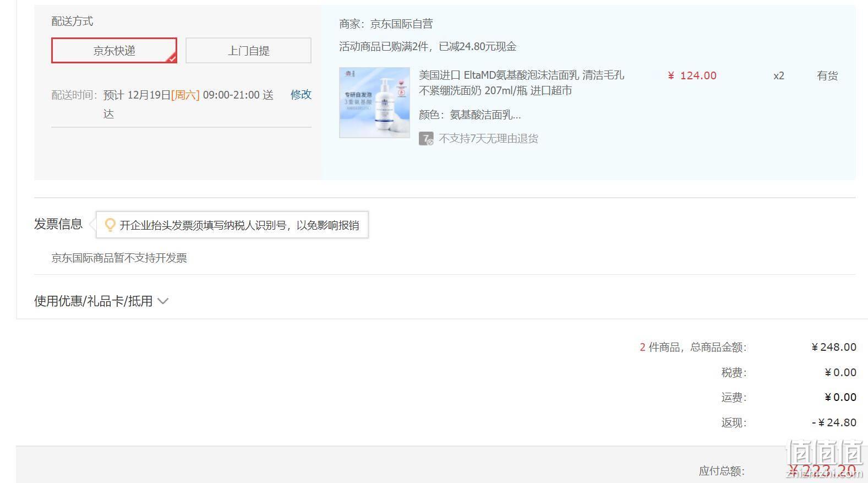The image size is (868, 483).
Task: Expand 使用优惠/礼品卡/抵用 section
Action: click(101, 301)
